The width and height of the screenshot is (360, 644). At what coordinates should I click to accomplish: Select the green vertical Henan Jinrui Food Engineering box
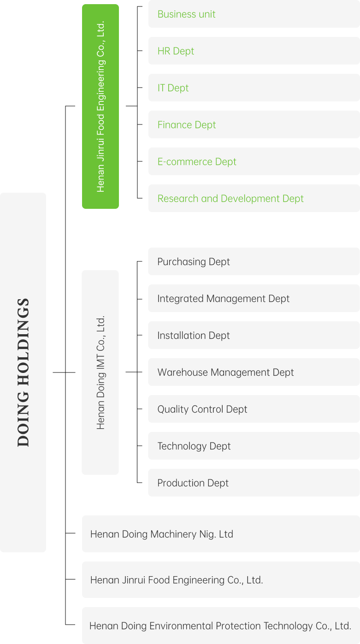(100, 106)
